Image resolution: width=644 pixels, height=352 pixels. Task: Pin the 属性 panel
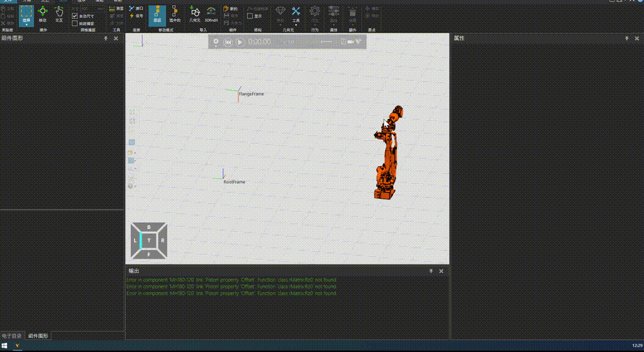(627, 38)
